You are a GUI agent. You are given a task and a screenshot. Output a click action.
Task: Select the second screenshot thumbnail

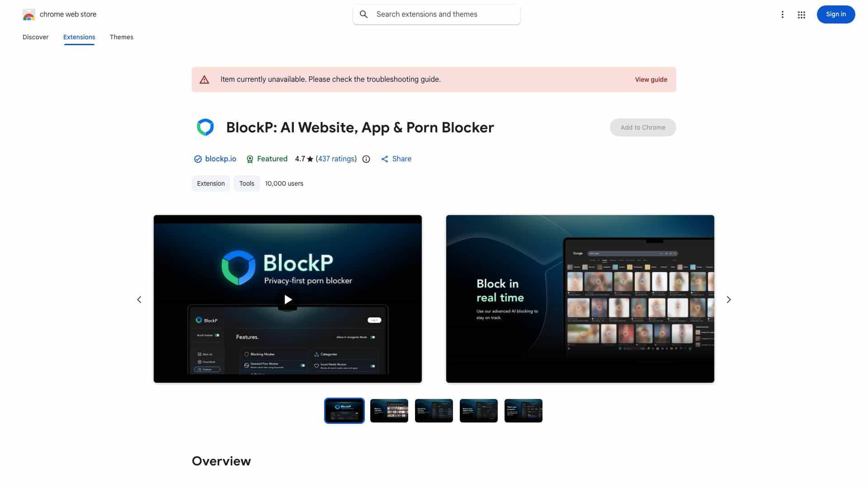[x=389, y=411]
